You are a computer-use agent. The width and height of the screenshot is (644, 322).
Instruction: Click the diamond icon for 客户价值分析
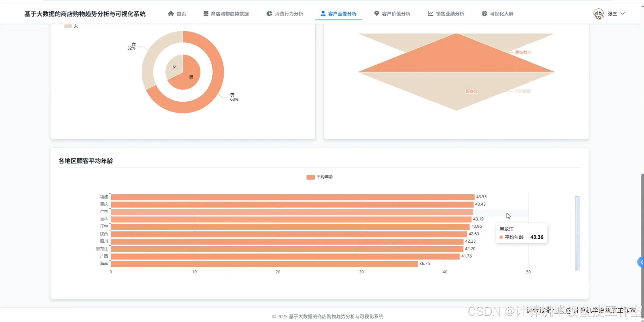(376, 14)
